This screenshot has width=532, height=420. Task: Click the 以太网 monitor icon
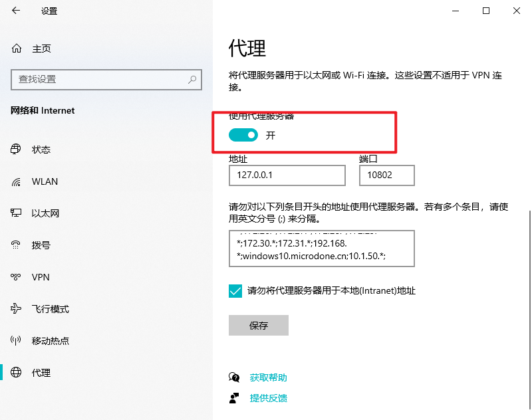click(16, 213)
